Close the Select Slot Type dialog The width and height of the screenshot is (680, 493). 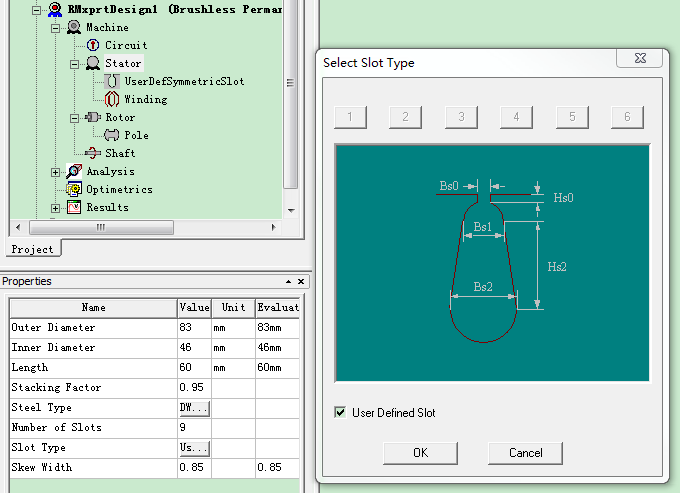tap(640, 58)
